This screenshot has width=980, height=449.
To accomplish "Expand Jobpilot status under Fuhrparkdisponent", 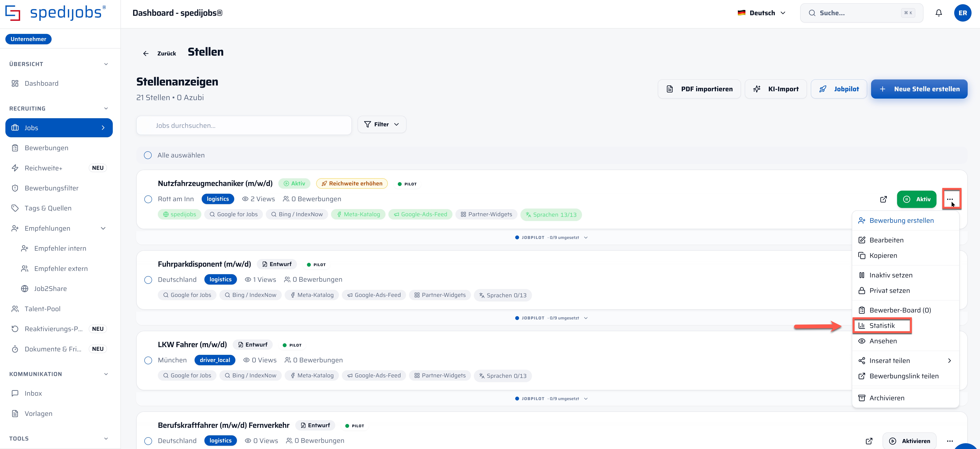I will (551, 318).
